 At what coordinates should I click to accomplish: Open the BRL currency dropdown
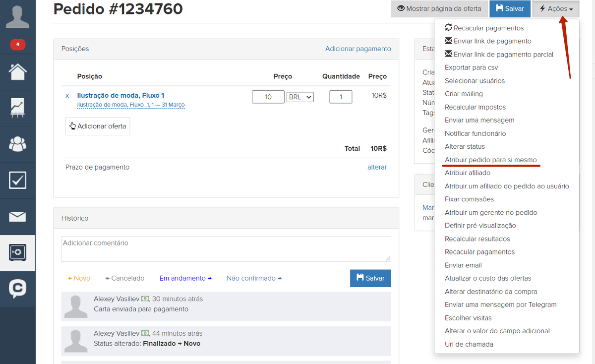pyautogui.click(x=300, y=97)
